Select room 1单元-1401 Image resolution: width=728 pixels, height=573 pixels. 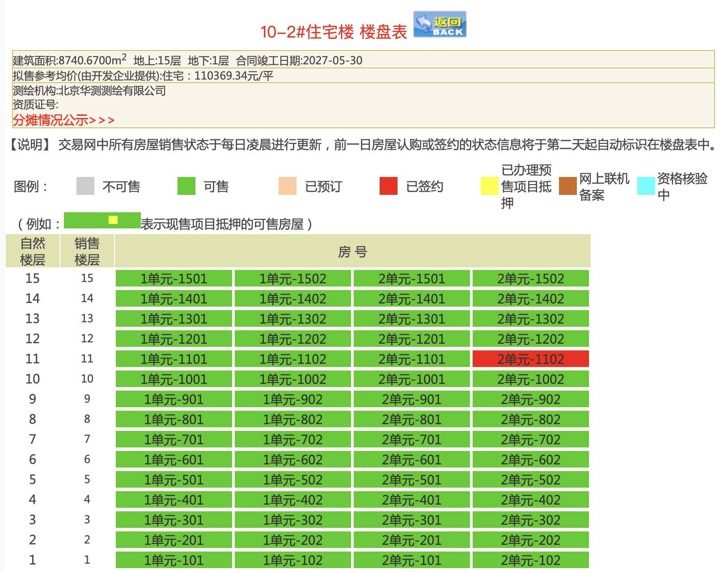(x=174, y=299)
